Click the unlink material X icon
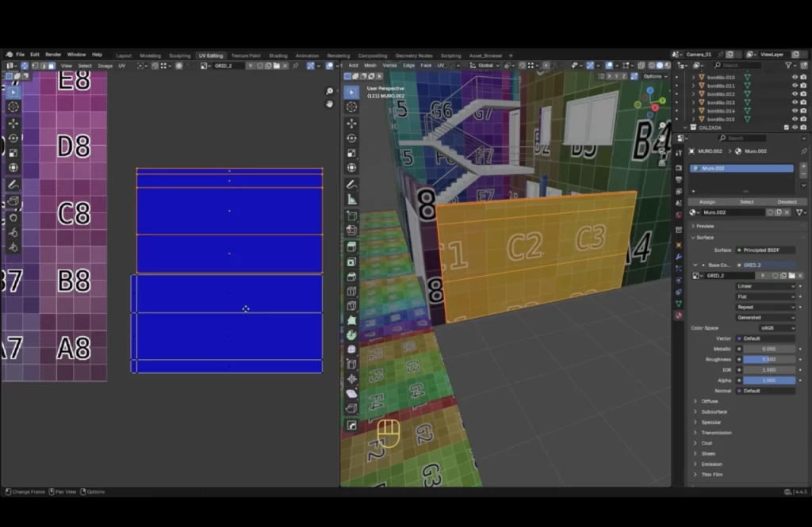This screenshot has height=527, width=812. click(787, 212)
